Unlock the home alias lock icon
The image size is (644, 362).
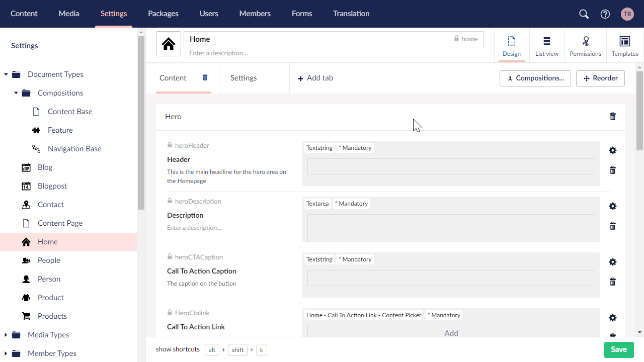[457, 39]
